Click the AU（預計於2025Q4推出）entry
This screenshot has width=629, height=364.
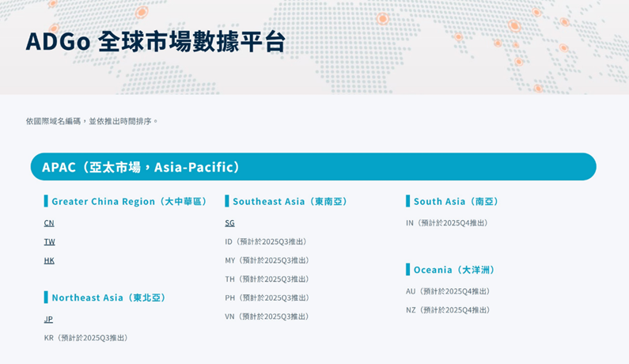coord(449,291)
